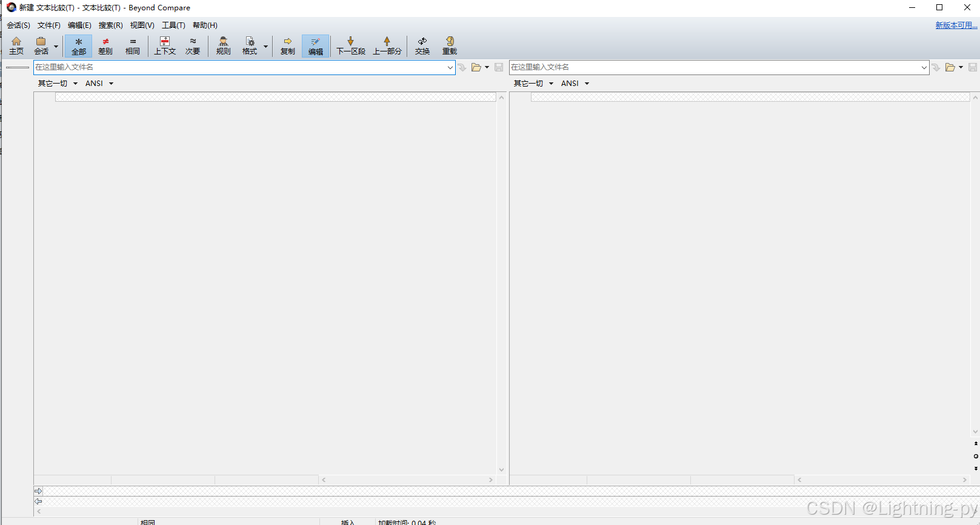Click the 格式 (Format) toolbar icon

(250, 46)
